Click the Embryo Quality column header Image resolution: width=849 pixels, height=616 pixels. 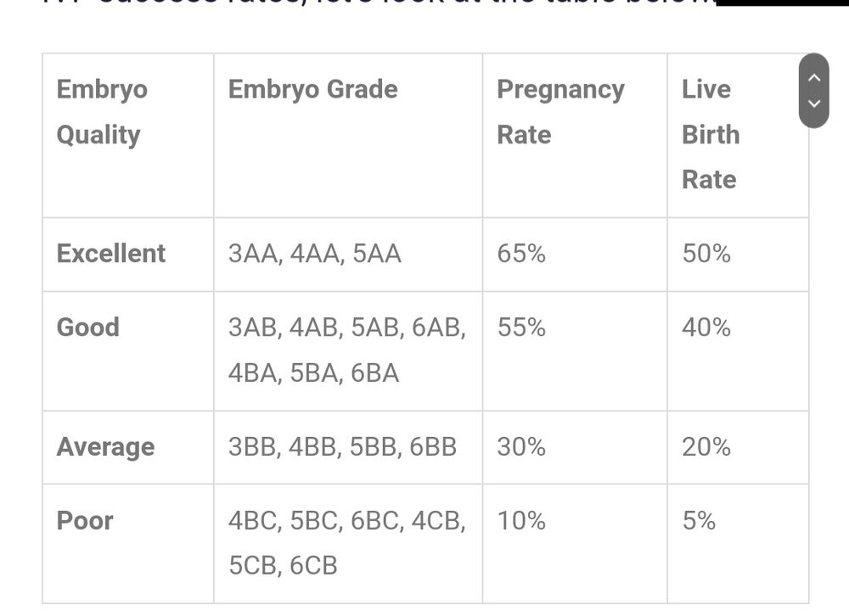coord(102,112)
